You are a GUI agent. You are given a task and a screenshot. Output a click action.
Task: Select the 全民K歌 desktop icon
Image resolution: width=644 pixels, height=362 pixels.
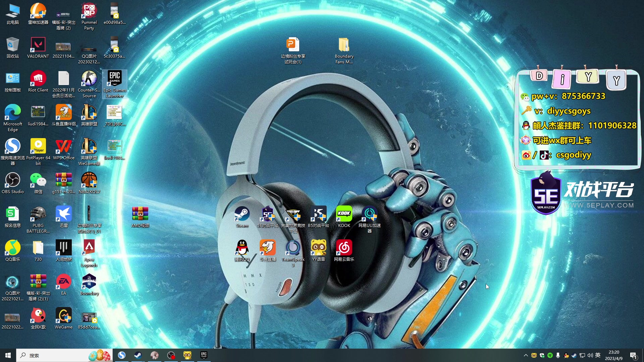(38, 318)
